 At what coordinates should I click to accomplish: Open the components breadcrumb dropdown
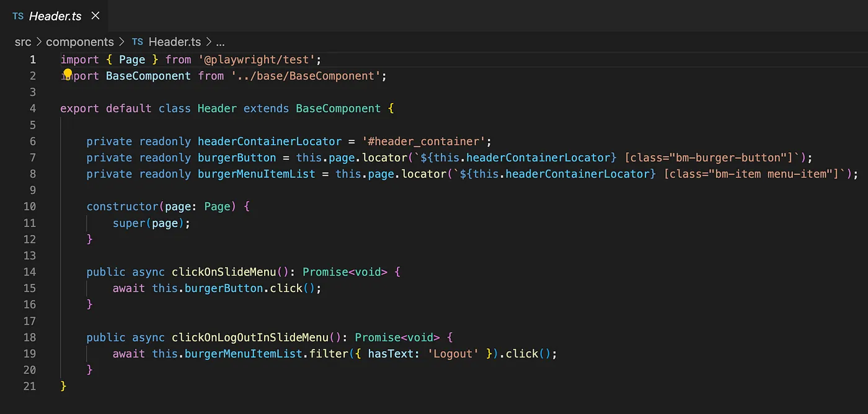click(x=80, y=42)
